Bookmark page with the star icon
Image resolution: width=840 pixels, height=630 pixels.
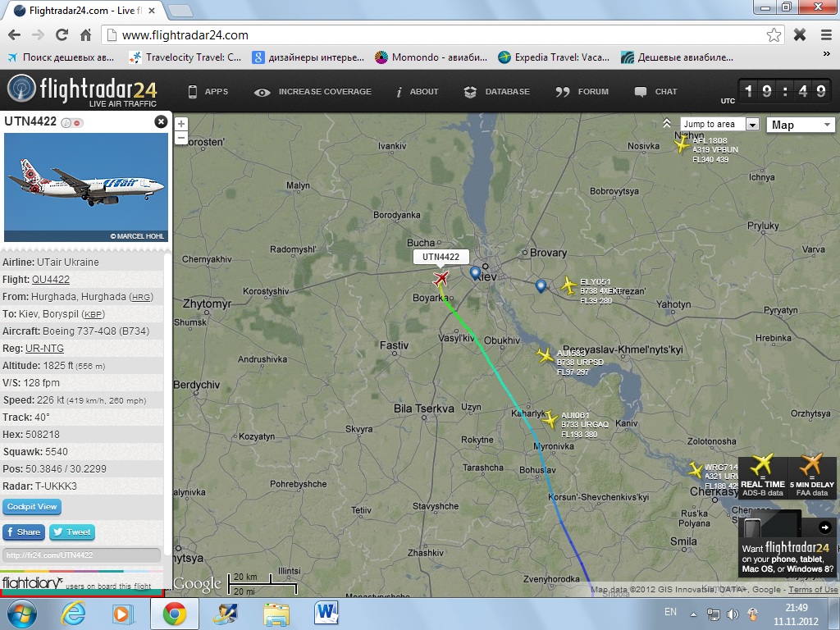(x=774, y=35)
